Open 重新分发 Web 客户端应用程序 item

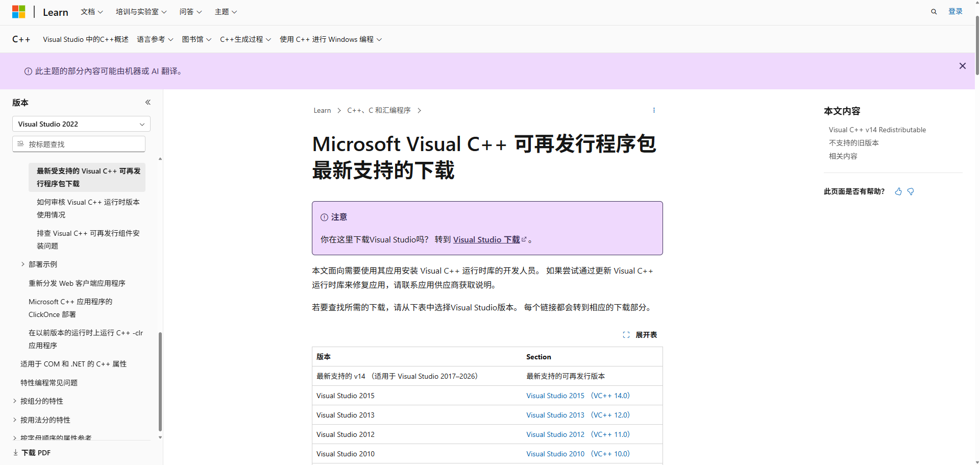click(x=77, y=283)
